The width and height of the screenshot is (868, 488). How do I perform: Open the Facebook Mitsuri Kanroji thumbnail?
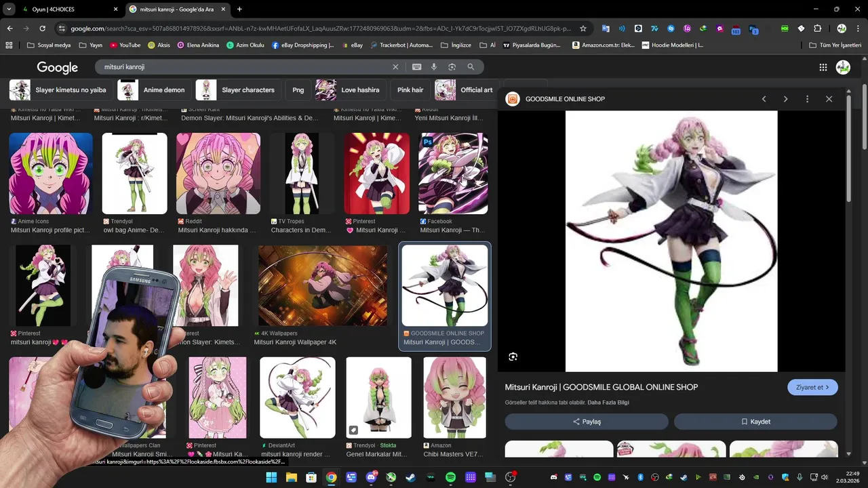[453, 174]
